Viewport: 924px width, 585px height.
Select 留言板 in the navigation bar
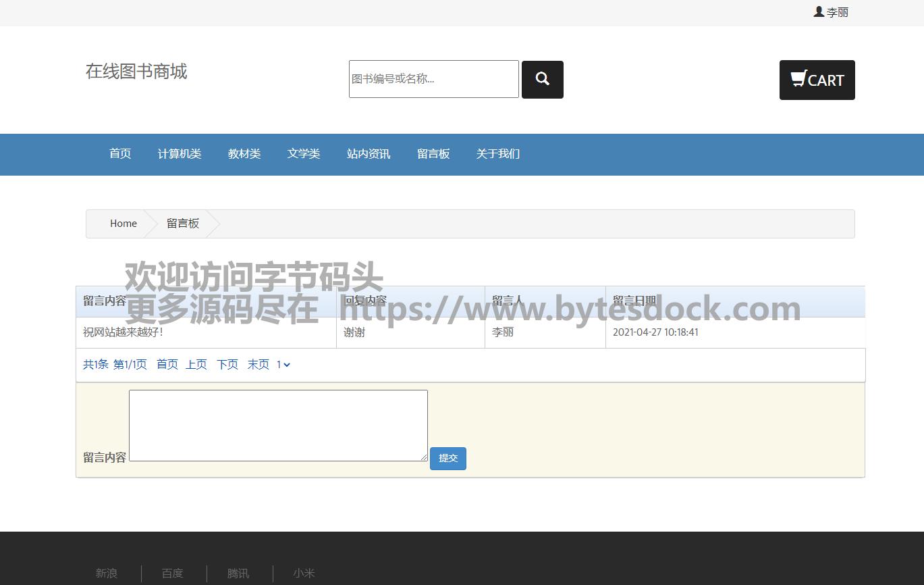pyautogui.click(x=433, y=154)
